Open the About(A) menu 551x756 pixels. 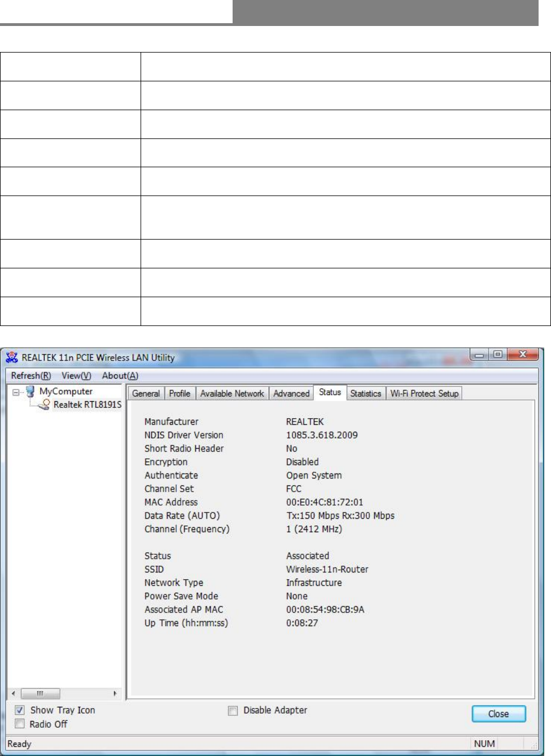pyautogui.click(x=120, y=376)
